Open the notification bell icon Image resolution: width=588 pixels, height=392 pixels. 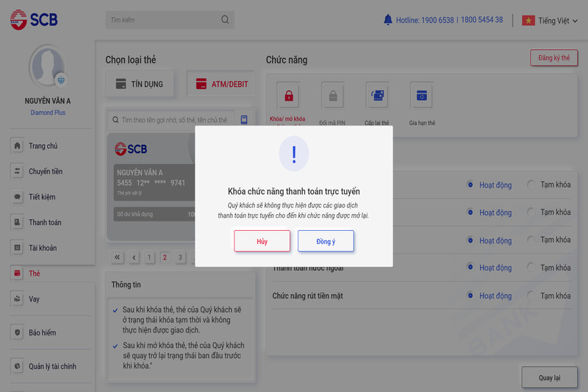pyautogui.click(x=388, y=20)
